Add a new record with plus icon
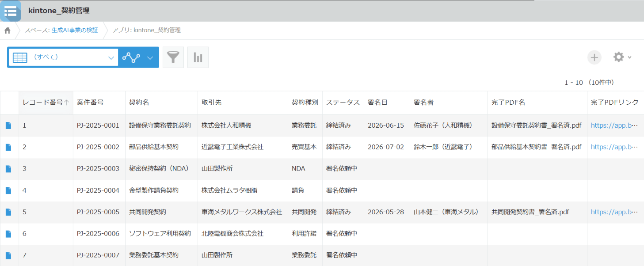Image resolution: width=644 pixels, height=266 pixels. click(x=594, y=57)
